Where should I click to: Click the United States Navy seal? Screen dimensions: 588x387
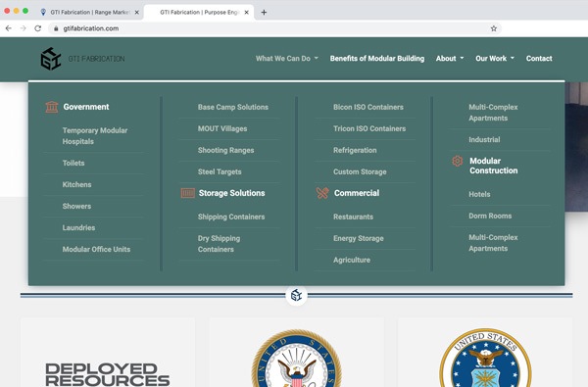click(296, 359)
